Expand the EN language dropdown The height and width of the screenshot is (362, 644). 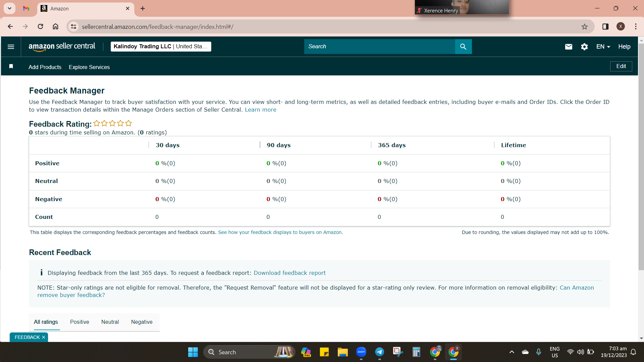(x=603, y=47)
